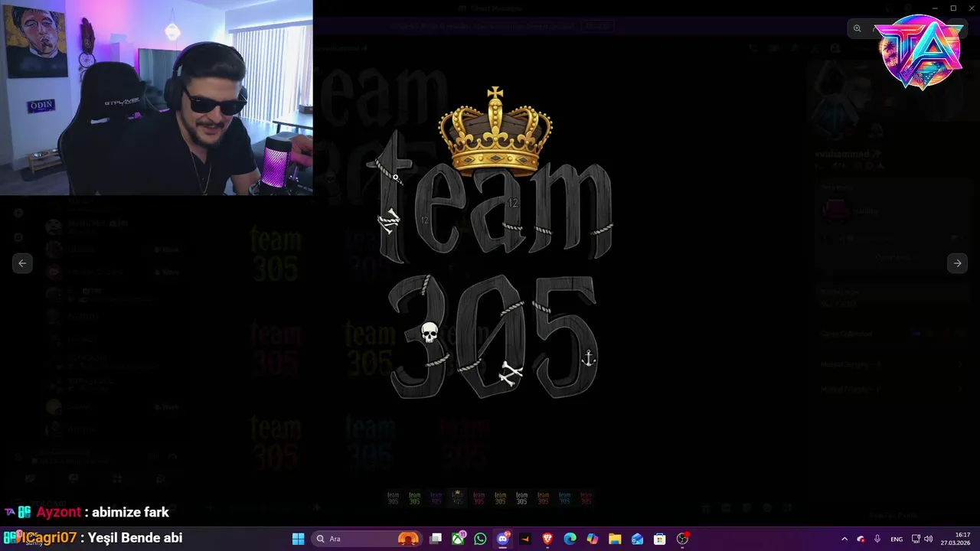Switch the ENG input language indicator
Viewport: 980px width, 551px height.
coord(896,539)
